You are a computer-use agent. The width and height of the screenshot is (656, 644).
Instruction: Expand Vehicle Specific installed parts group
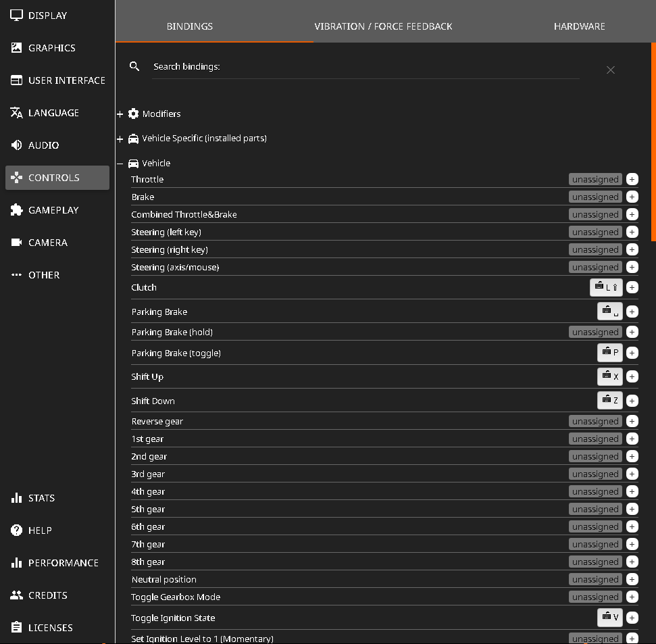[120, 139]
